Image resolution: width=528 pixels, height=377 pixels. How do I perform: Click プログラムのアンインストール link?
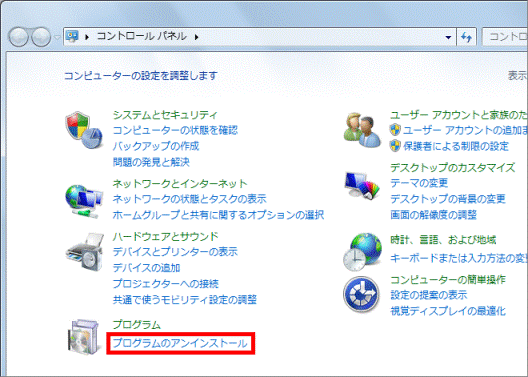[180, 343]
